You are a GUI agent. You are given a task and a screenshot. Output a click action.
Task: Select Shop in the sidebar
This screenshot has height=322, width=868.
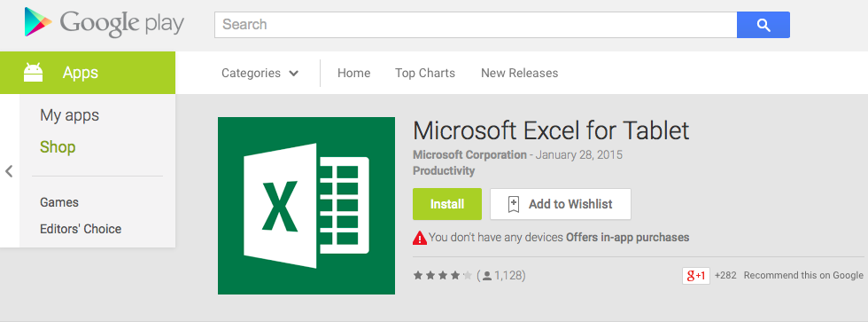pyautogui.click(x=58, y=147)
